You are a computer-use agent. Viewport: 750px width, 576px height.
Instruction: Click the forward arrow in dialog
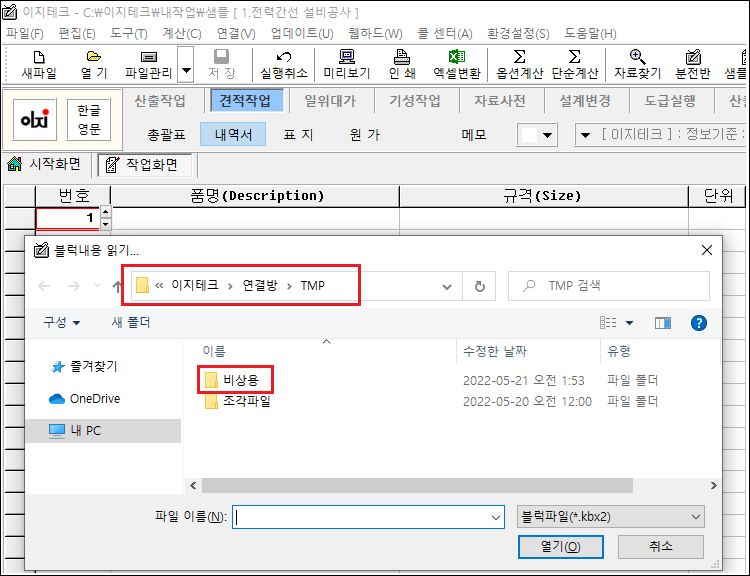pos(74,286)
